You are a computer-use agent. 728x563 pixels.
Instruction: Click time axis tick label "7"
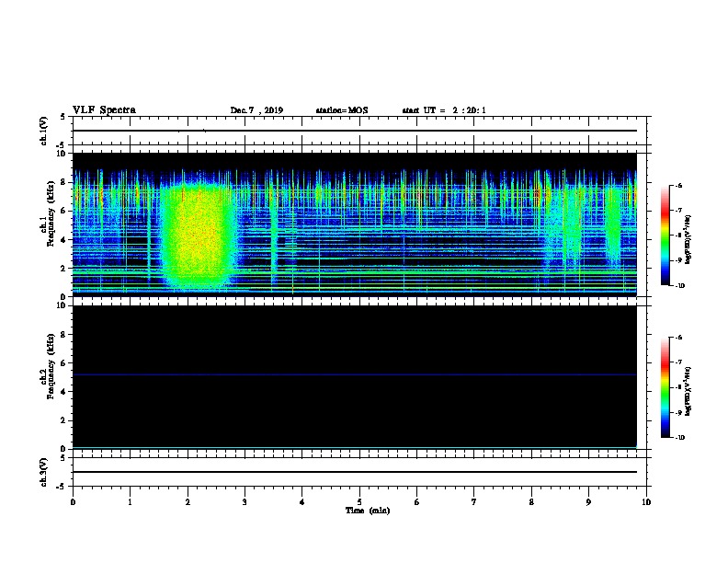474,502
